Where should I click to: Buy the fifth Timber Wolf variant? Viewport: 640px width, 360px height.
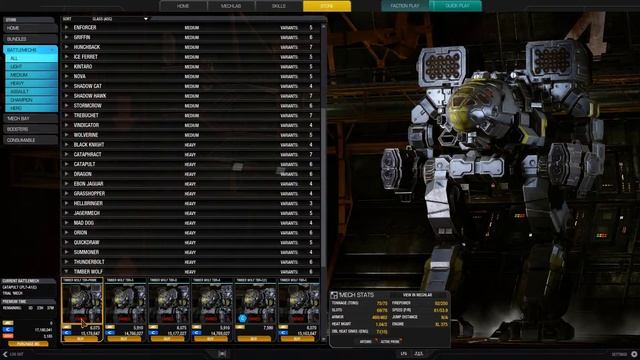point(254,339)
